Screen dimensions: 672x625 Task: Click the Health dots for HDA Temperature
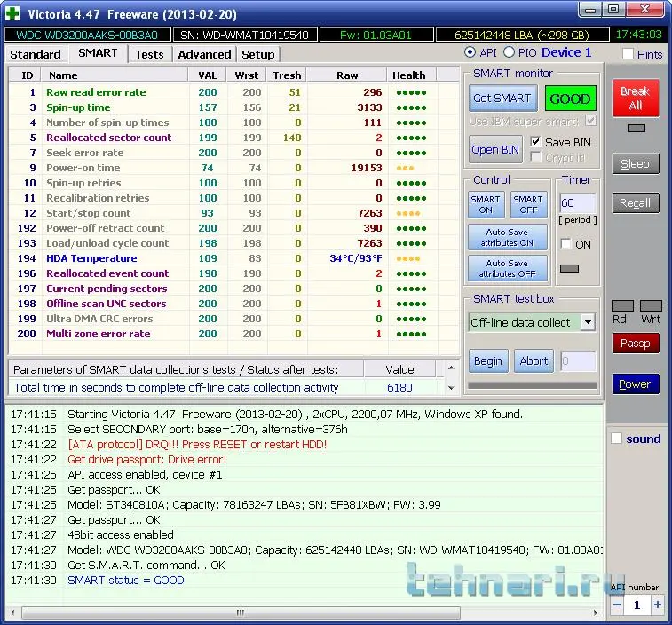(408, 258)
